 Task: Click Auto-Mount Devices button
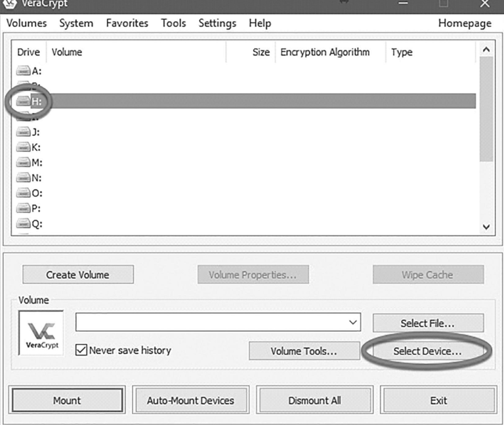coord(190,400)
